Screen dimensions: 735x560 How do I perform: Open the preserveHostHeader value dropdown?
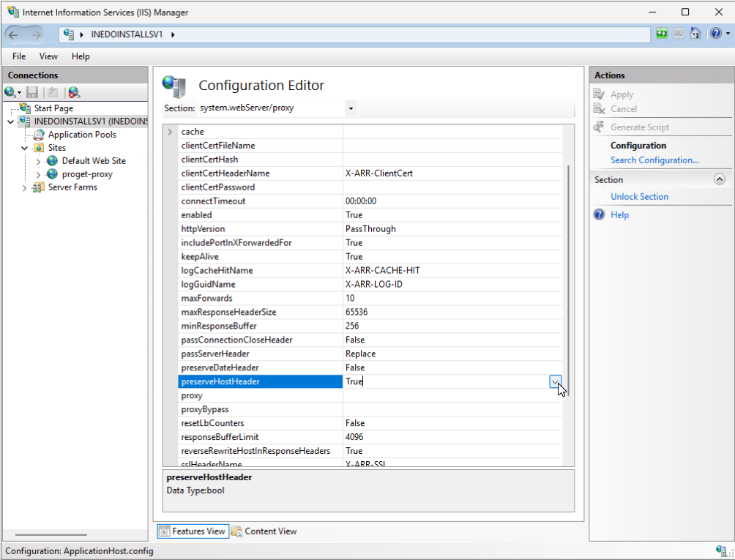coord(555,381)
